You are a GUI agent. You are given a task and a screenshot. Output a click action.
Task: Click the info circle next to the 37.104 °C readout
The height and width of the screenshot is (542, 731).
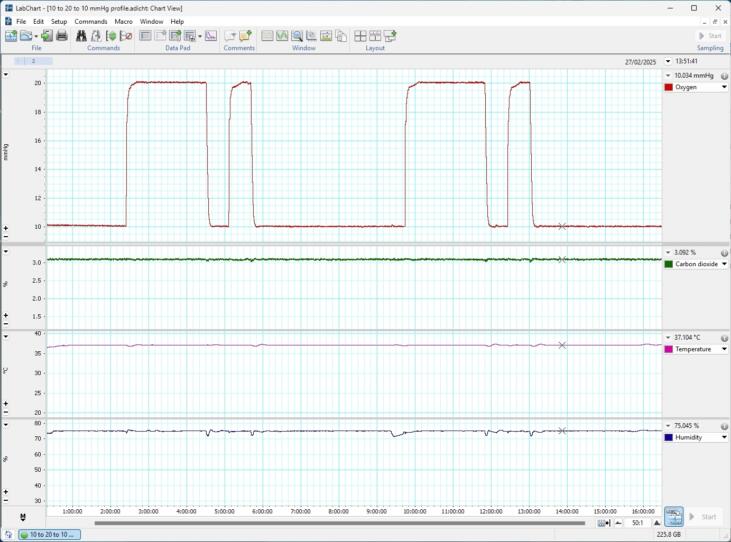[x=724, y=338]
